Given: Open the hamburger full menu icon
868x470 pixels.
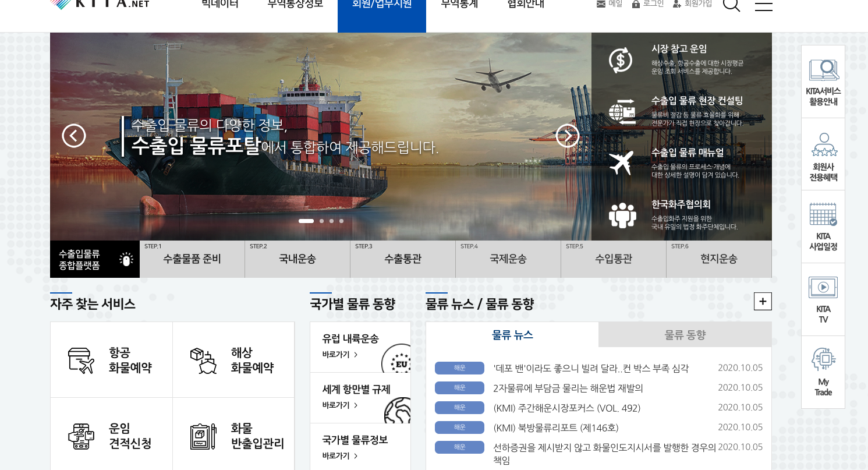Looking at the screenshot, I should coord(764,5).
